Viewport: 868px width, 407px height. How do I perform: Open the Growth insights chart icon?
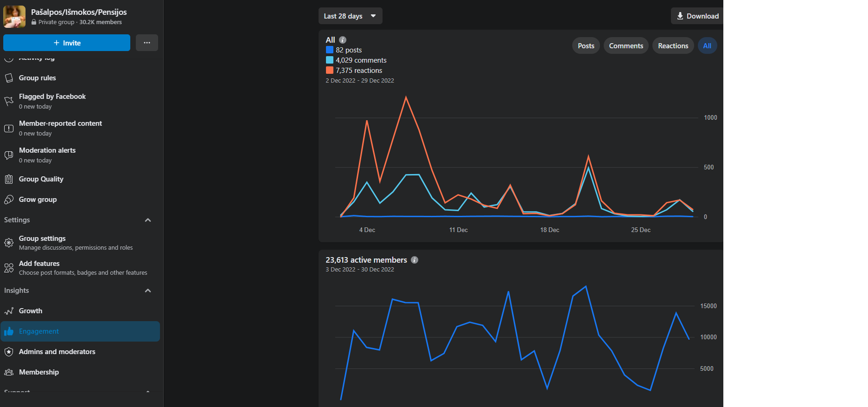tap(9, 311)
